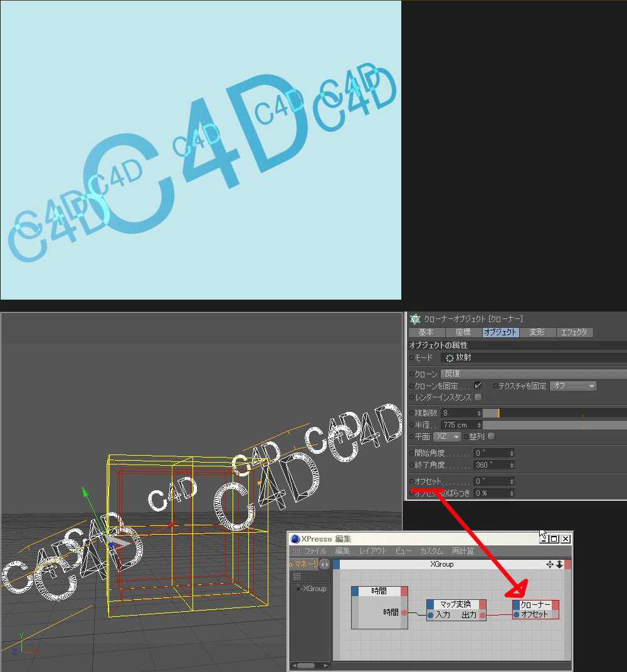The height and width of the screenshot is (672, 627).
Task: Click the XPresso editor app icon
Action: tap(295, 539)
